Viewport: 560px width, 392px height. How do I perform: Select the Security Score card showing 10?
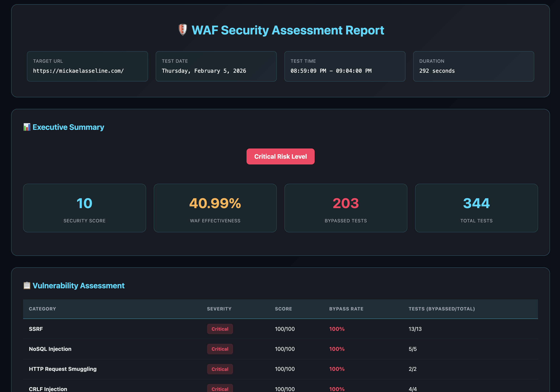click(x=84, y=208)
